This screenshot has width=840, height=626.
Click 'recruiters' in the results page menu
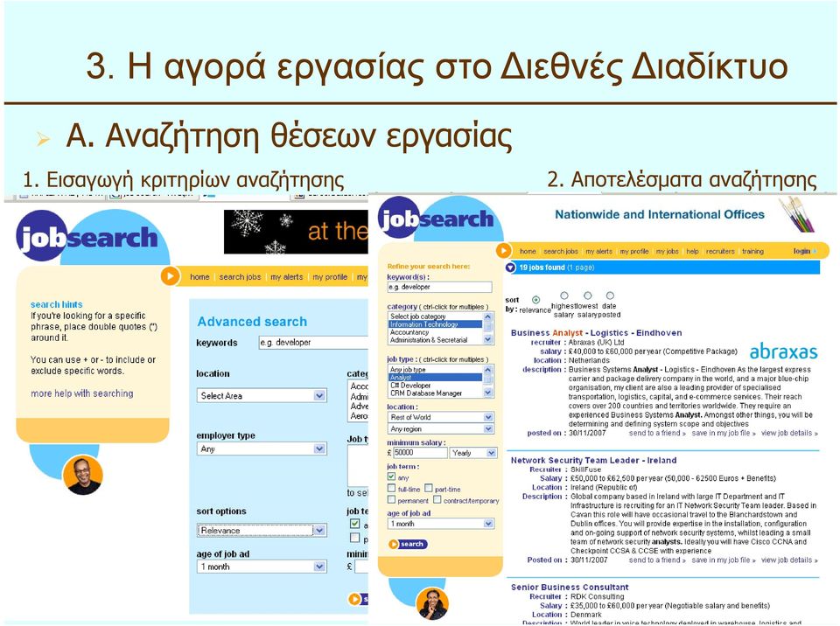[720, 251]
